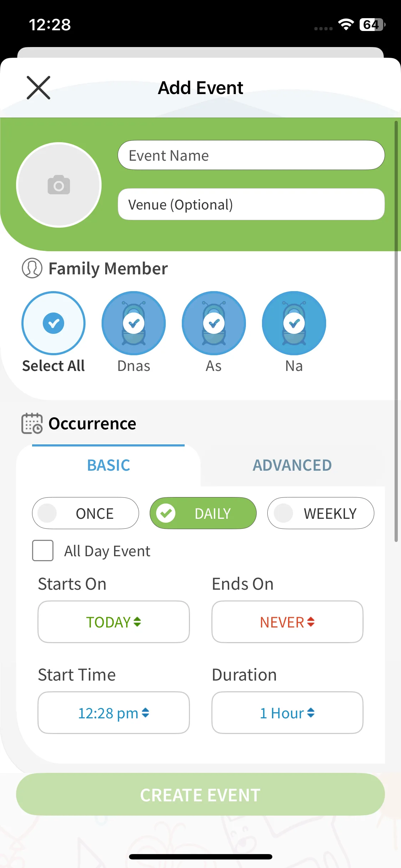401x868 pixels.
Task: Open the Duration 1 Hour picker
Action: [287, 713]
